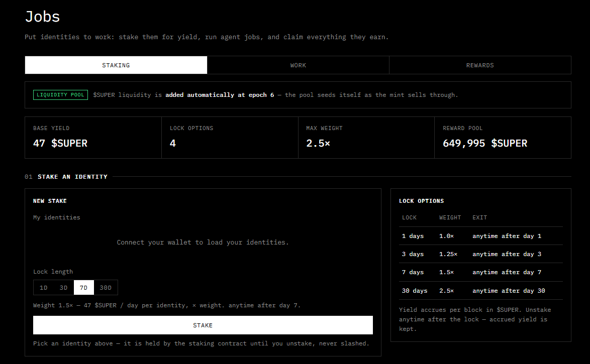Select the 1 days row in lock table

pos(481,236)
